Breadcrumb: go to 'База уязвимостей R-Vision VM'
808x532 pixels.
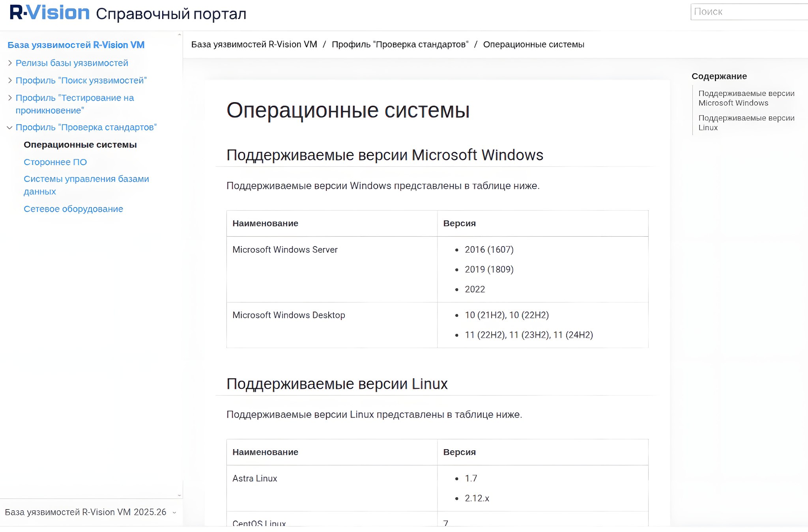(x=254, y=45)
